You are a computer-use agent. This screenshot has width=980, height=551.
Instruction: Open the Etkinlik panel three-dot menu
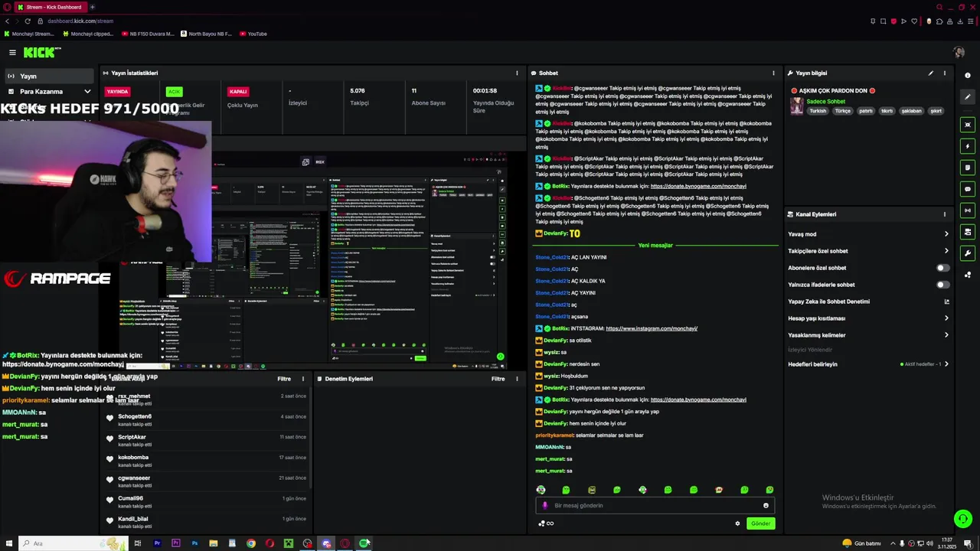302,379
